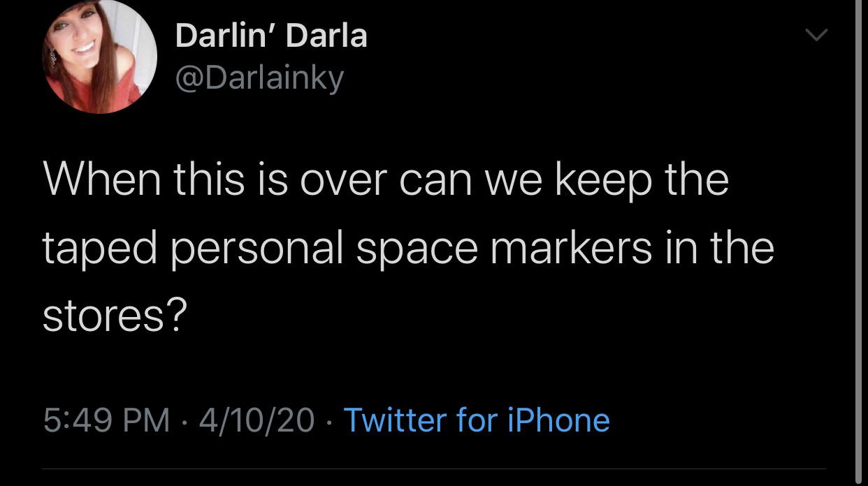
Task: Select the first line of the tweet
Action: click(x=384, y=179)
